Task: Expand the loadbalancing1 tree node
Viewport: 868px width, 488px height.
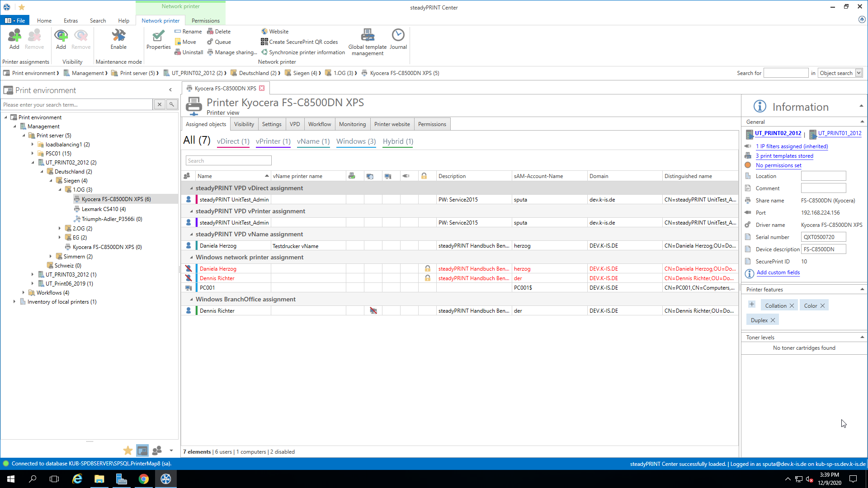Action: click(33, 145)
